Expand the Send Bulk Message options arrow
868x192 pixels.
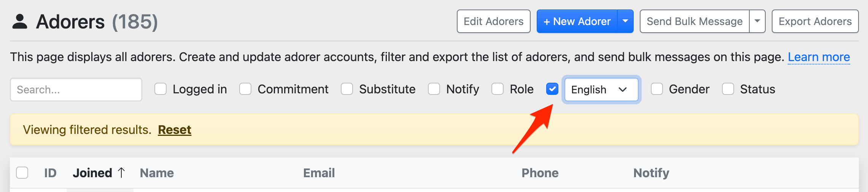pos(757,21)
